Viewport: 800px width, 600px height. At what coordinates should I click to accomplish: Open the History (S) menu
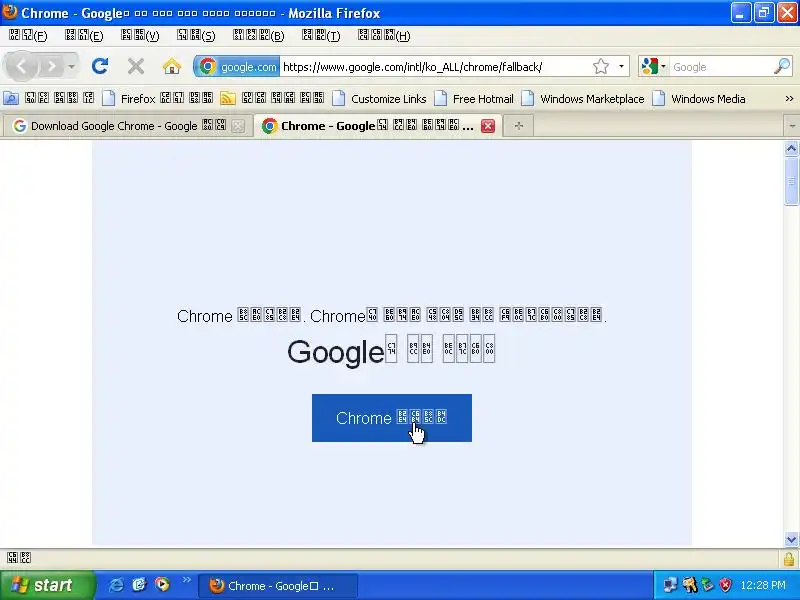[x=196, y=36]
